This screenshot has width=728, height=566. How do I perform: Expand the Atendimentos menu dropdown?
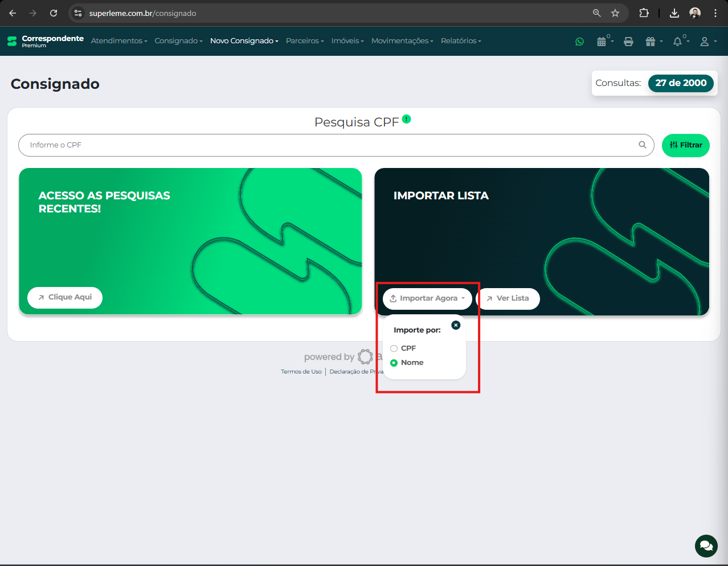pos(119,41)
